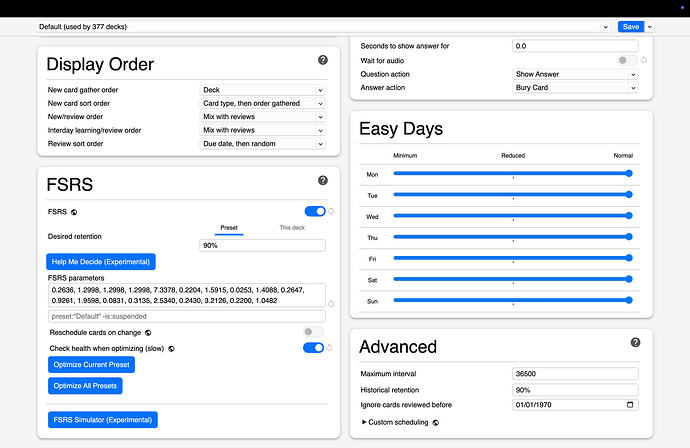Switch to This deck retention tab
Viewport: 690px width, 448px height.
[x=292, y=228]
